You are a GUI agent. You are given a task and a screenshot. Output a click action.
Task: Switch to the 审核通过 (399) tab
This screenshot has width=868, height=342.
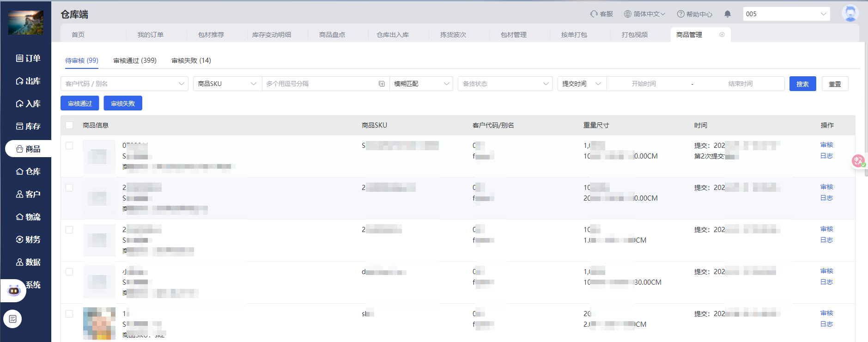[135, 61]
